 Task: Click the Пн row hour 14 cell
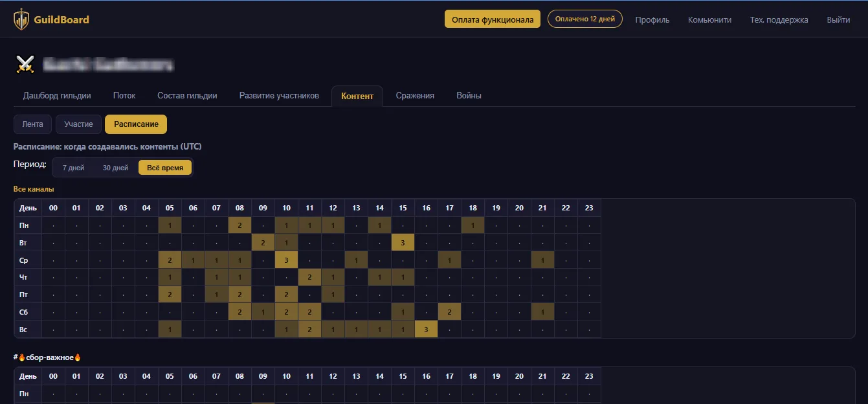379,225
